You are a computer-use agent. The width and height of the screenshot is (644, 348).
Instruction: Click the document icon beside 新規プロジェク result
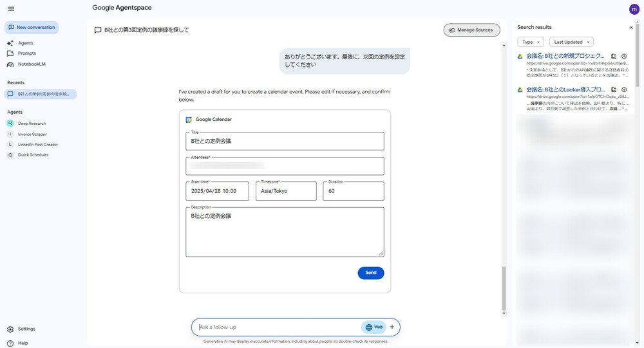pyautogui.click(x=614, y=56)
